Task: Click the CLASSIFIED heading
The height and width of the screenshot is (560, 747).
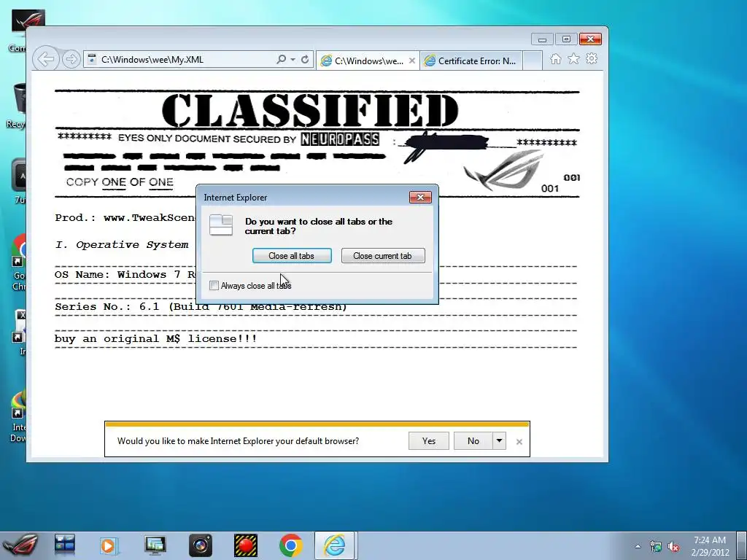Action: pos(310,111)
